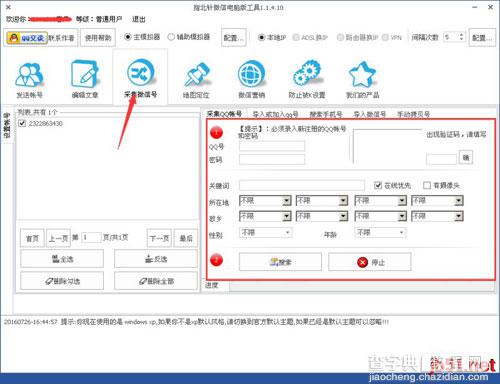This screenshot has width=500, height=384.
Task: Open the third 故乡 dropdown
Action: [x=380, y=216]
